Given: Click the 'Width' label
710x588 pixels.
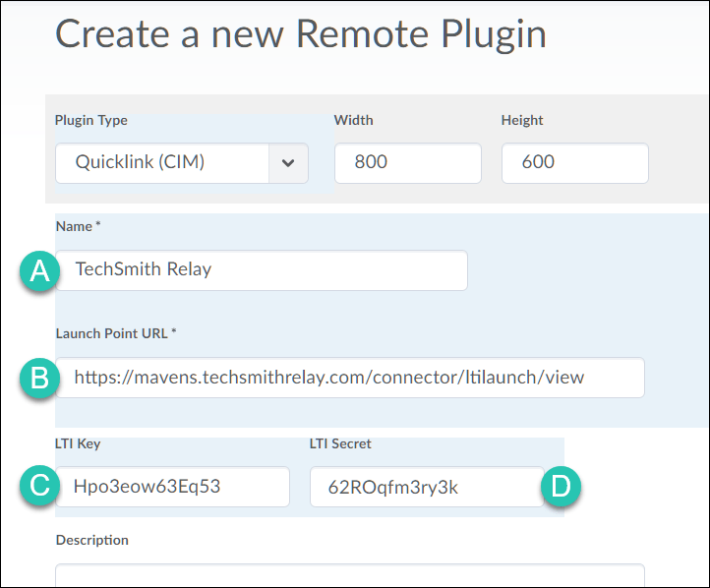Looking at the screenshot, I should point(354,120).
